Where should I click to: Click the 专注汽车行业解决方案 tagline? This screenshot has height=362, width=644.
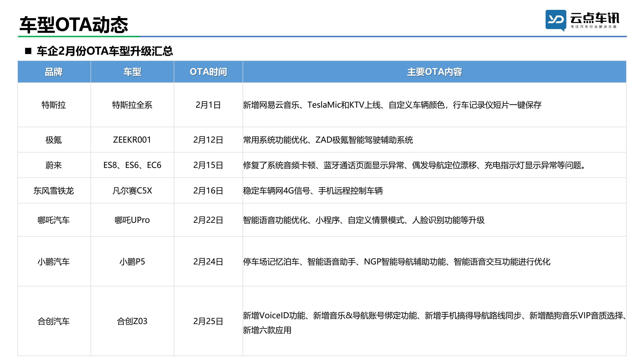[594, 27]
